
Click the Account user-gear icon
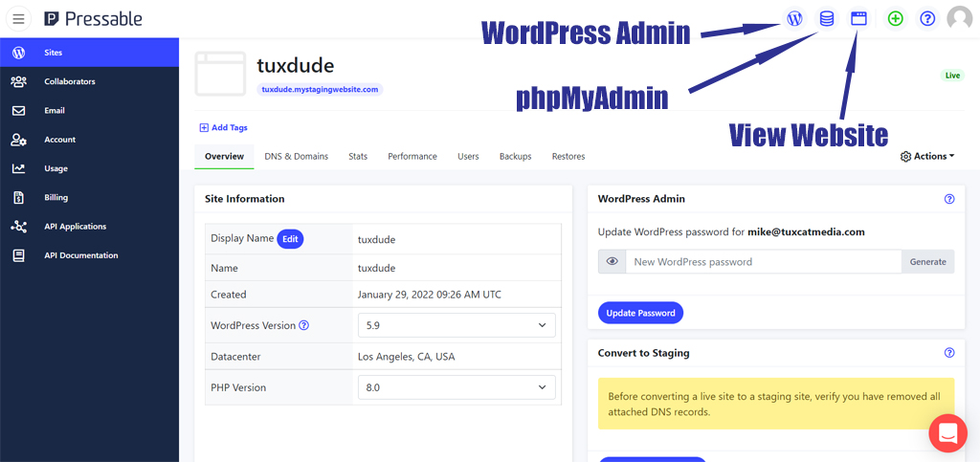19,140
